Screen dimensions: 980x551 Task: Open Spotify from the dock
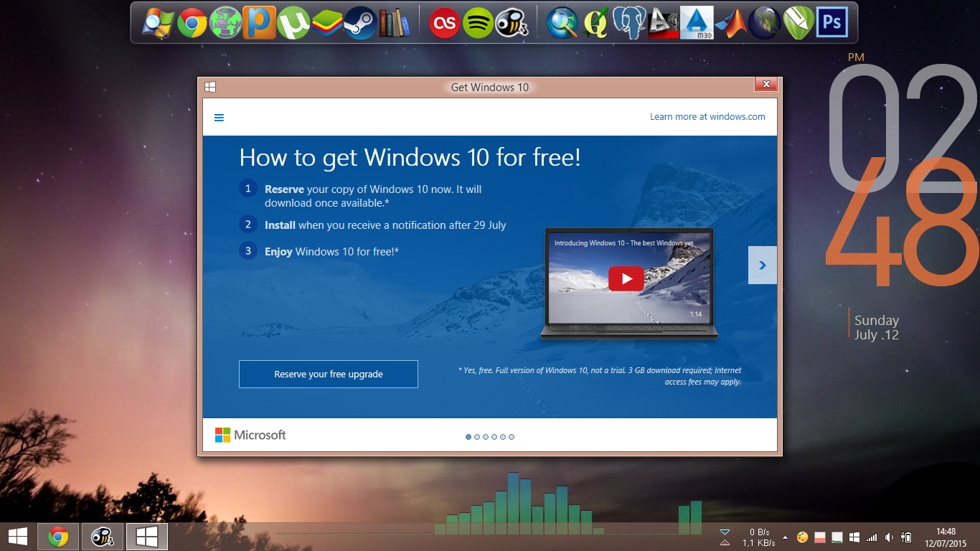(479, 23)
